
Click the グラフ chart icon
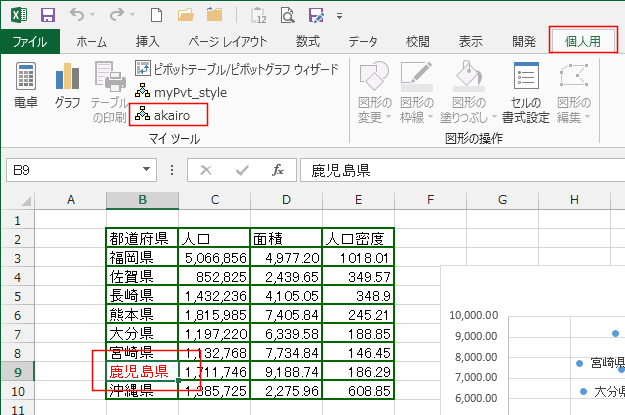[68, 87]
